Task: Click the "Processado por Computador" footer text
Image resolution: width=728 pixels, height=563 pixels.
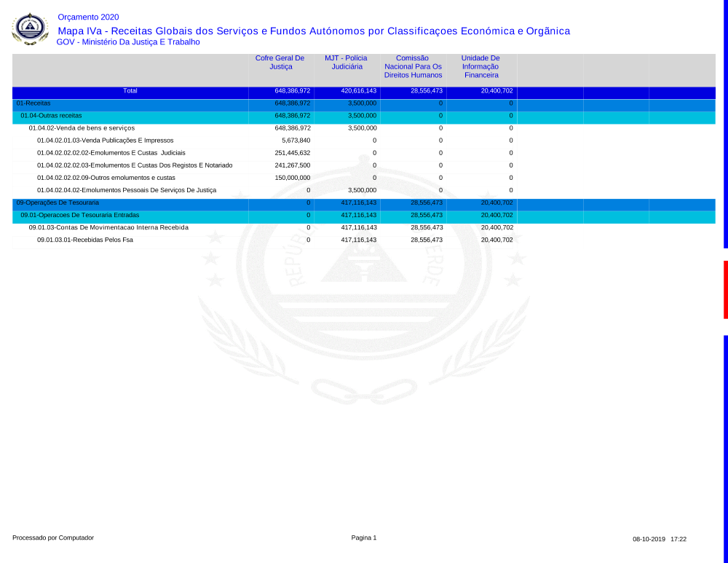Action: tap(53, 538)
